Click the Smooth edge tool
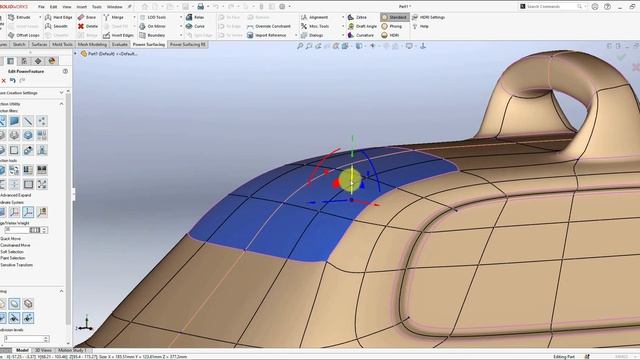 tap(56, 26)
